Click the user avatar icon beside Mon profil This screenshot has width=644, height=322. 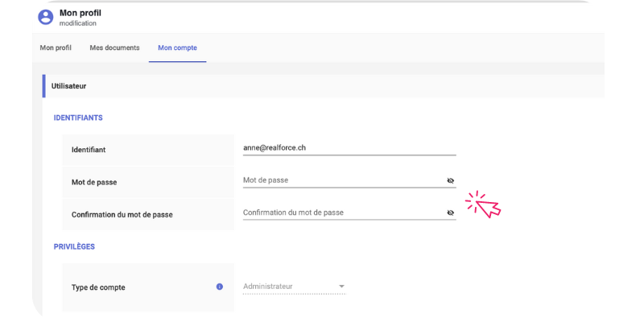point(46,17)
